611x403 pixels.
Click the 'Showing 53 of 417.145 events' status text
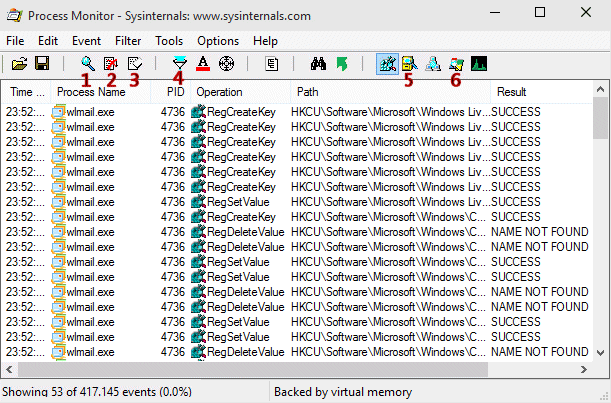(x=97, y=392)
